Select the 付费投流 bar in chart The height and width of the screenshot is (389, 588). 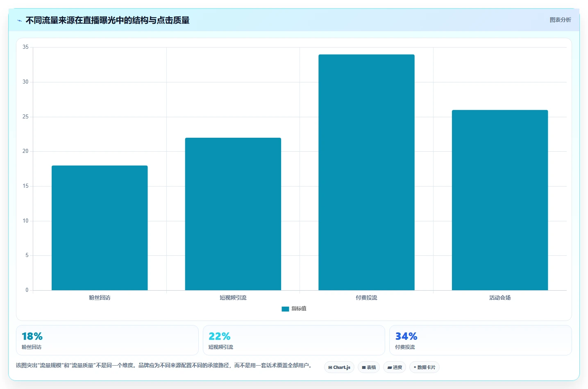point(366,172)
